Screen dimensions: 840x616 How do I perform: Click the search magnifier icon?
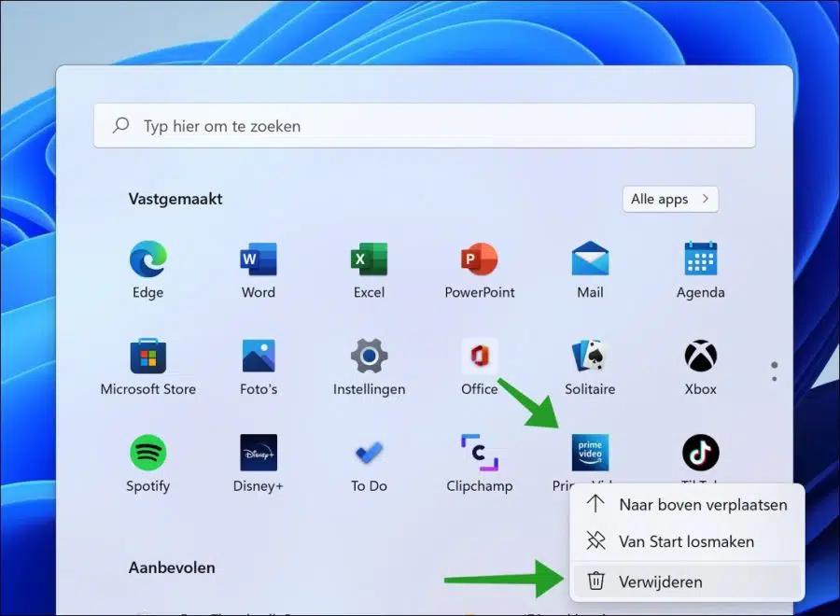[x=121, y=126]
